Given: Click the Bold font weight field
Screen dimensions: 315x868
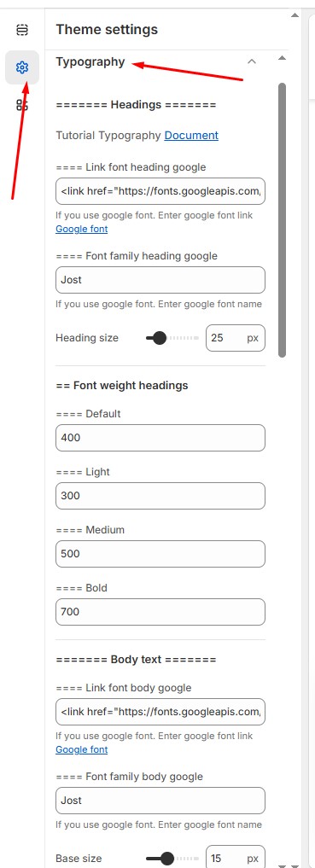Looking at the screenshot, I should click(160, 612).
